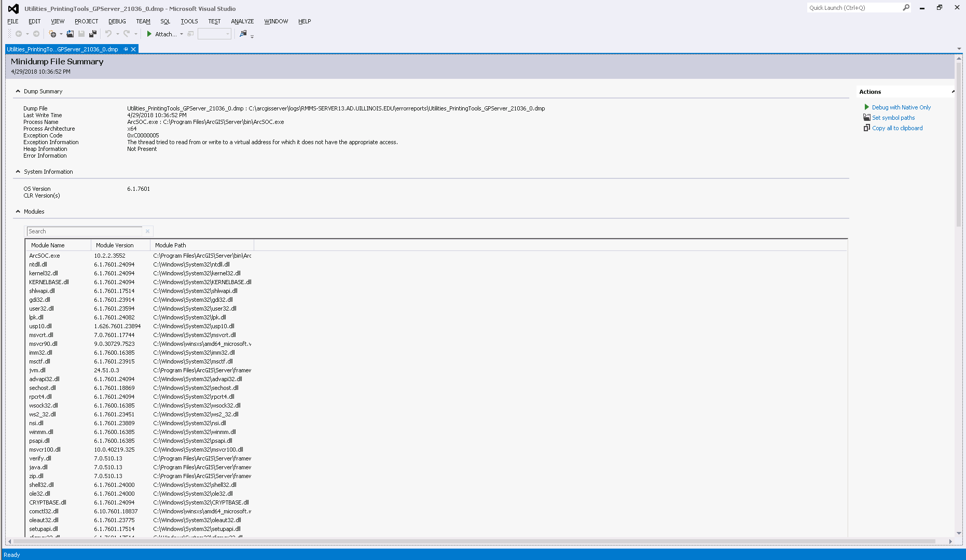
Task: Click the Navigate Forward arrow icon
Action: click(36, 34)
